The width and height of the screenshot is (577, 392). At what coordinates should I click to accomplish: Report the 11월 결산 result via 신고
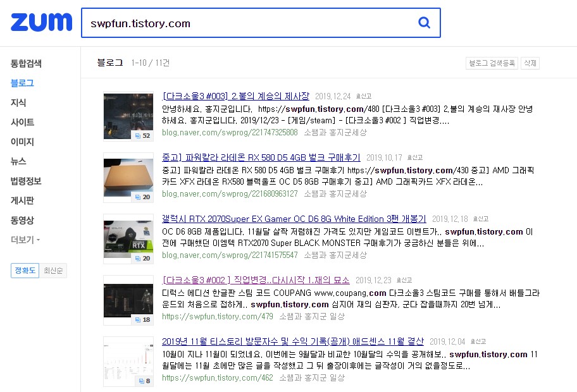478,341
